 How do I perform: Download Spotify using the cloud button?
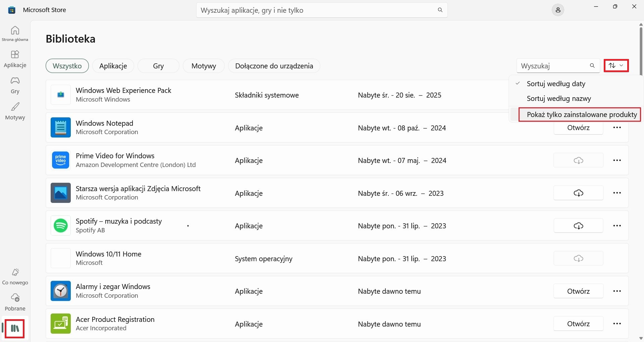click(x=578, y=226)
